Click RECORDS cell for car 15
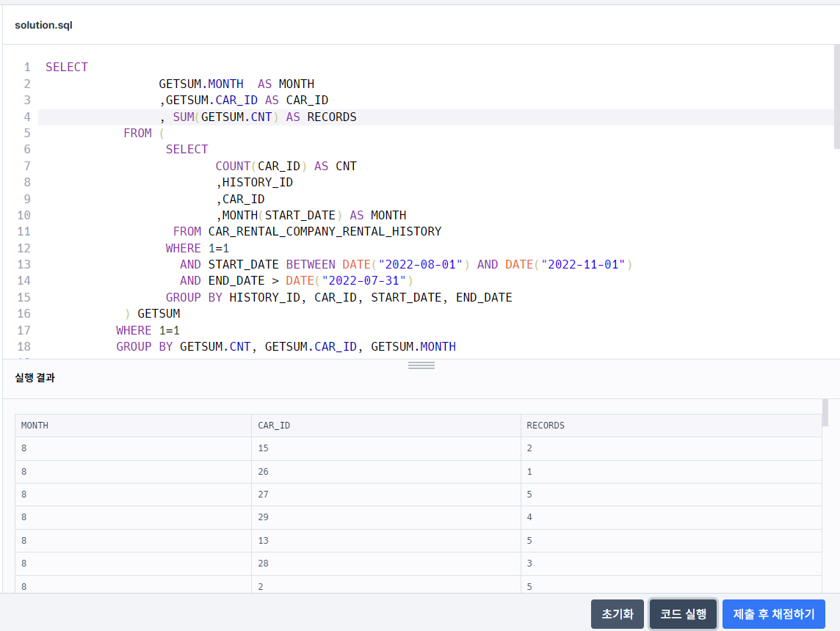Image resolution: width=840 pixels, height=631 pixels. click(x=671, y=448)
